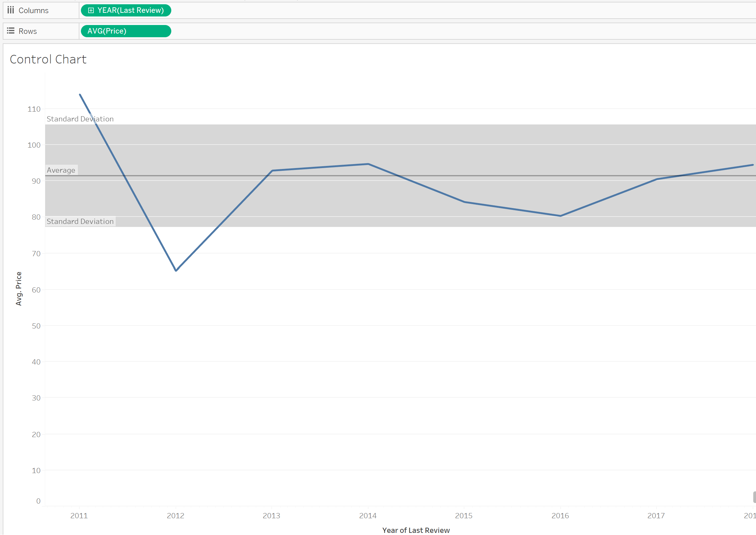Click the 2014 x-axis label
Viewport: 756px width, 535px height.
click(368, 515)
